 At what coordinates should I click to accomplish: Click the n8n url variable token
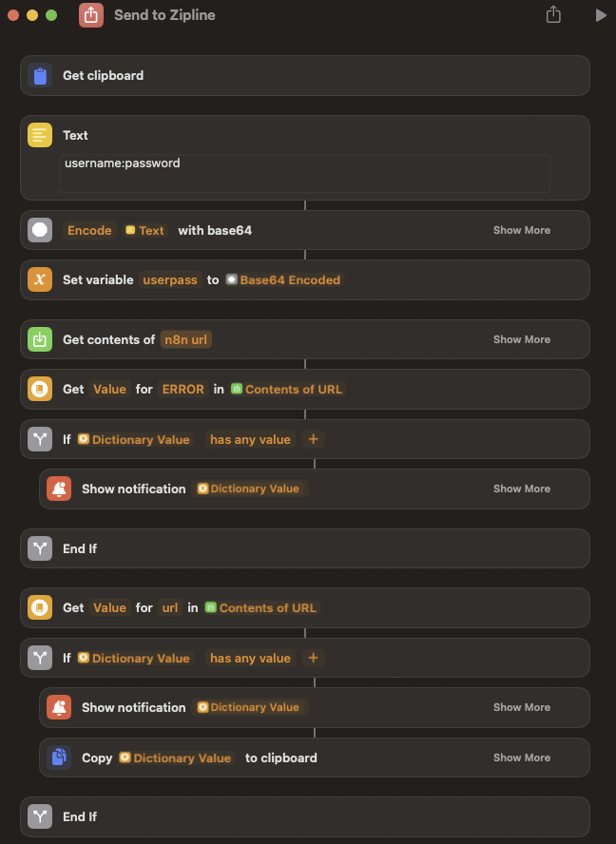coord(186,339)
